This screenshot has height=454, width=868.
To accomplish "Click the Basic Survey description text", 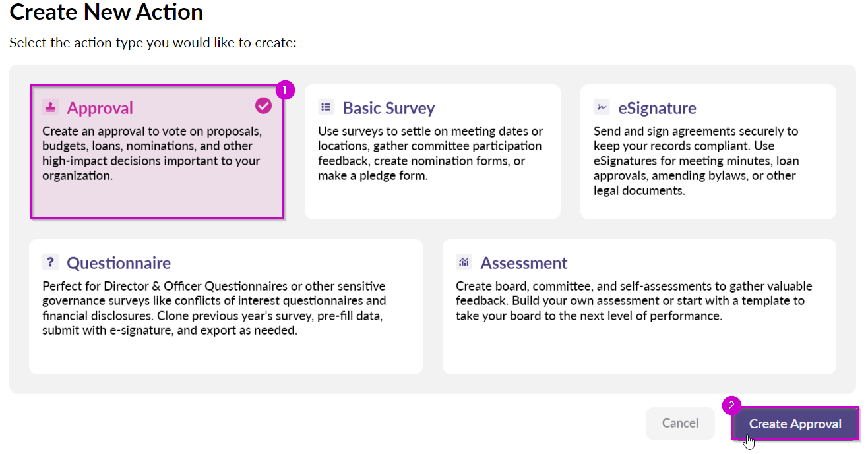I will pyautogui.click(x=430, y=154).
